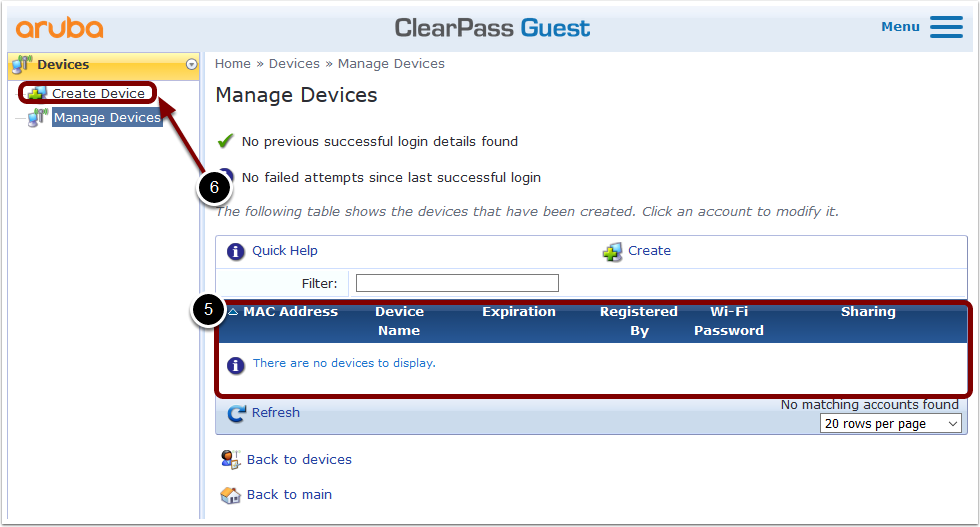Click the no devices info icon
The height and width of the screenshot is (527, 980).
click(236, 365)
